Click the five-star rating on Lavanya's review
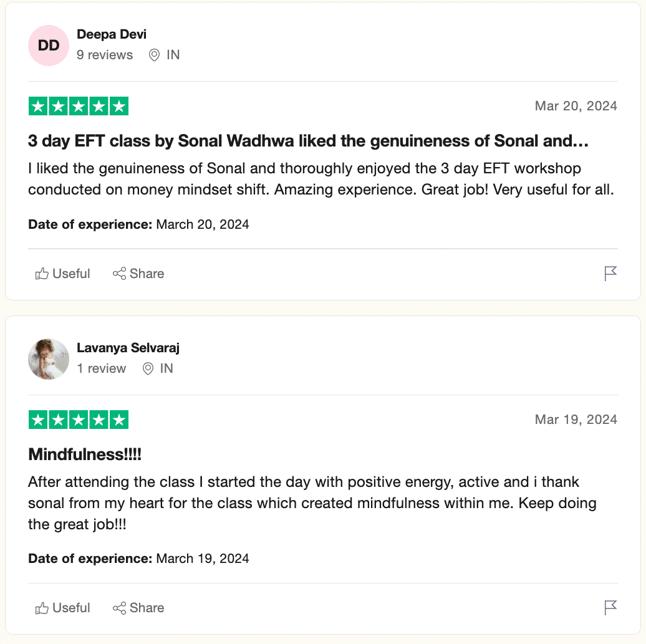Screen dimensions: 646x644 (x=79, y=420)
